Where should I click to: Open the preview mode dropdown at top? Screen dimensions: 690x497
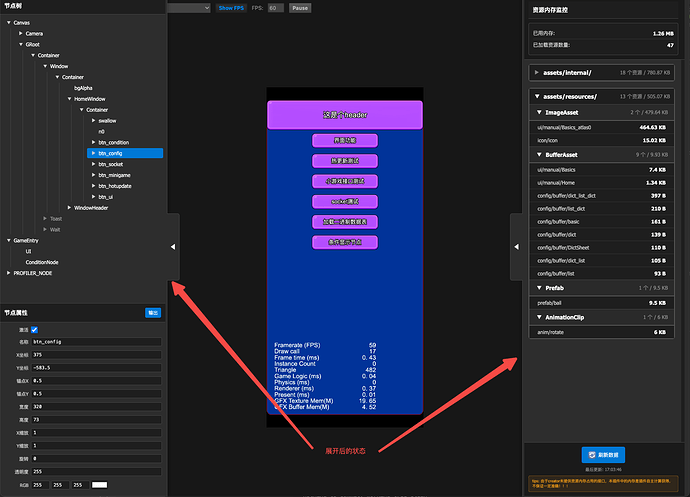[x=189, y=8]
